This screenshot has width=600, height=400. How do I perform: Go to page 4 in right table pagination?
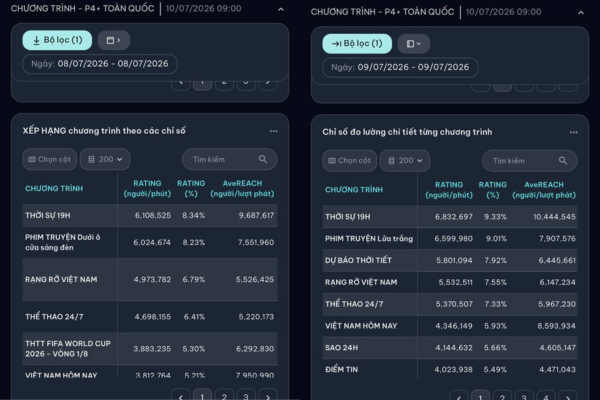[x=546, y=397]
